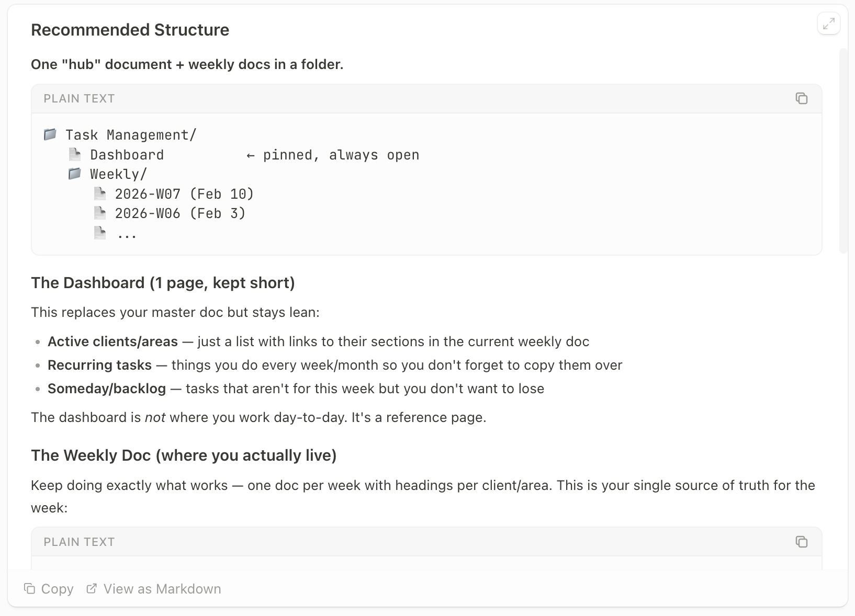
Task: Click the Weekly folder icon
Action: click(x=75, y=174)
